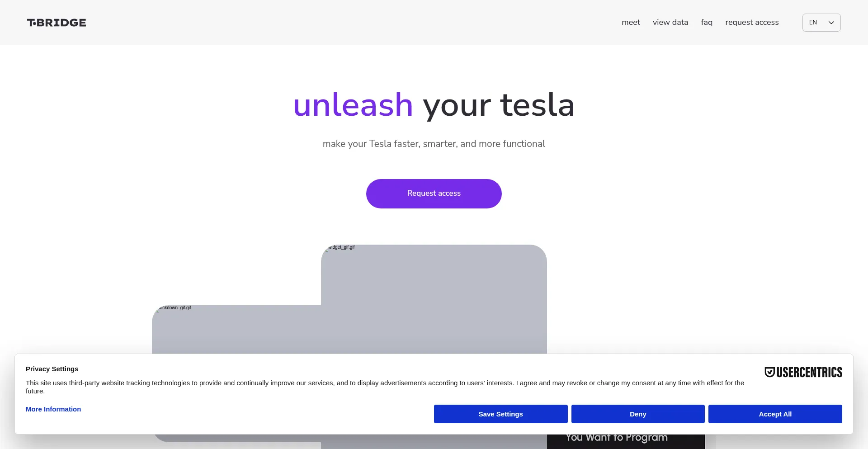Click the kickdown_gif placeholder image
Image resolution: width=868 pixels, height=449 pixels.
click(235, 330)
